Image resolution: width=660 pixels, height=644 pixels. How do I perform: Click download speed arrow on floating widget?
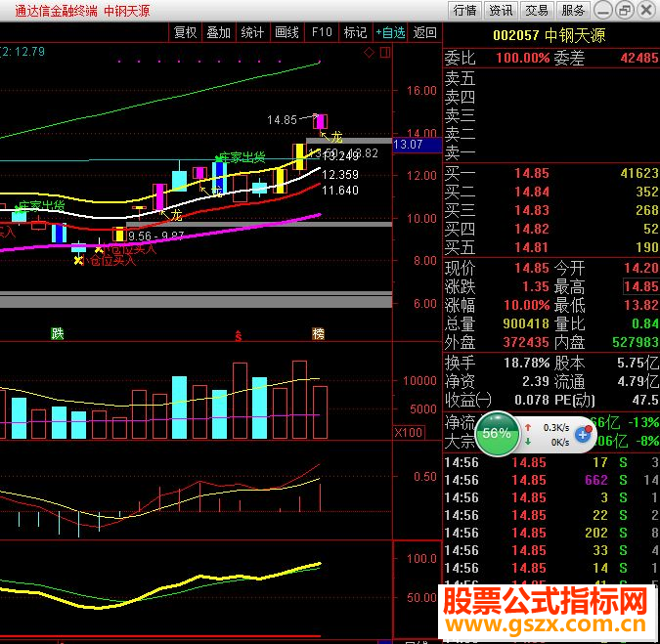point(528,442)
